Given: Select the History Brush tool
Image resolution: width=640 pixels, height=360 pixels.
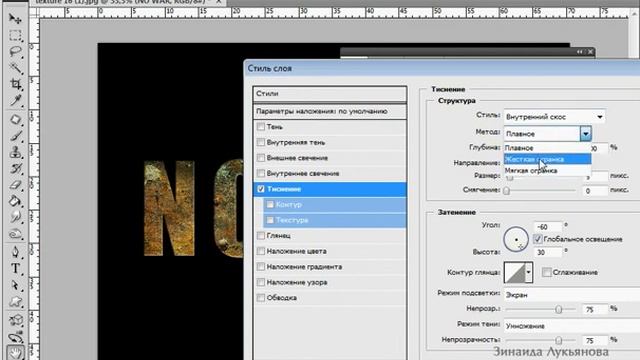Looking at the screenshot, I should pyautogui.click(x=15, y=169).
